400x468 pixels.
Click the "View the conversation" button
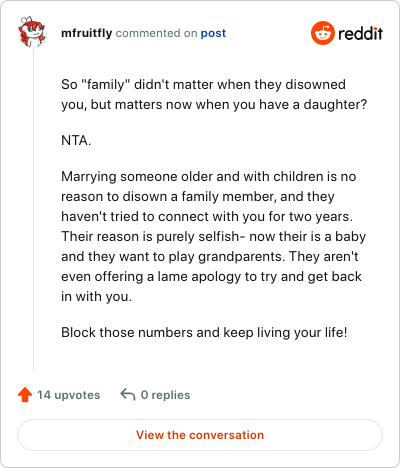[x=200, y=435]
